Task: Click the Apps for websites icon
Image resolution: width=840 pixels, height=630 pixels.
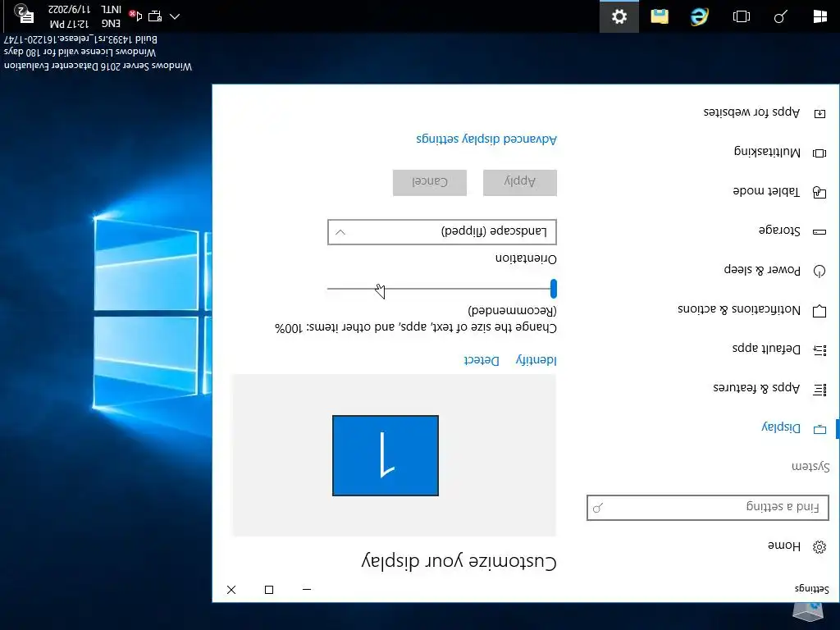Action: coord(819,113)
